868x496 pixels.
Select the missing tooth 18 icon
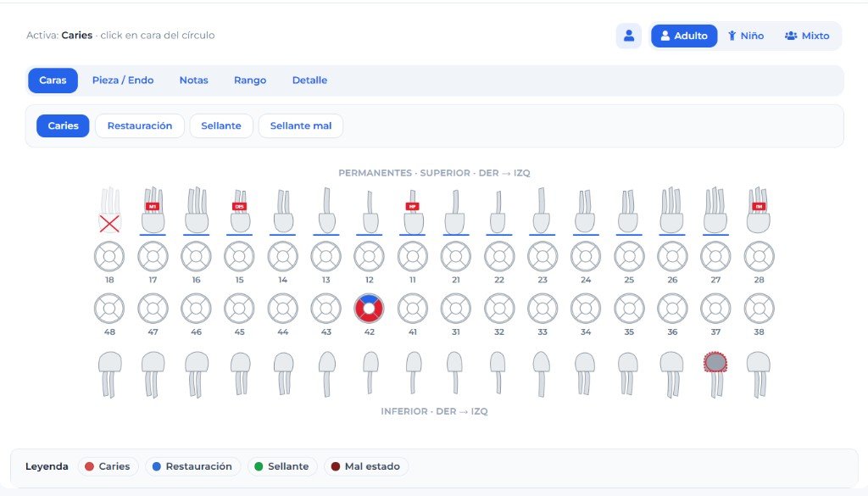[109, 210]
